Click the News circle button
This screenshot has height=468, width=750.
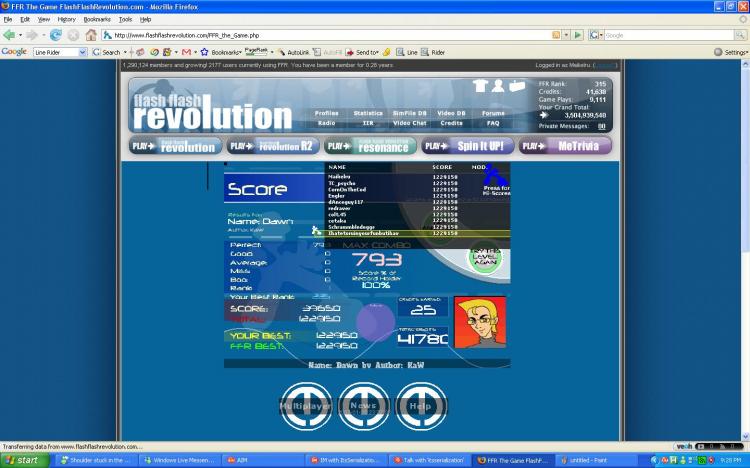point(364,406)
